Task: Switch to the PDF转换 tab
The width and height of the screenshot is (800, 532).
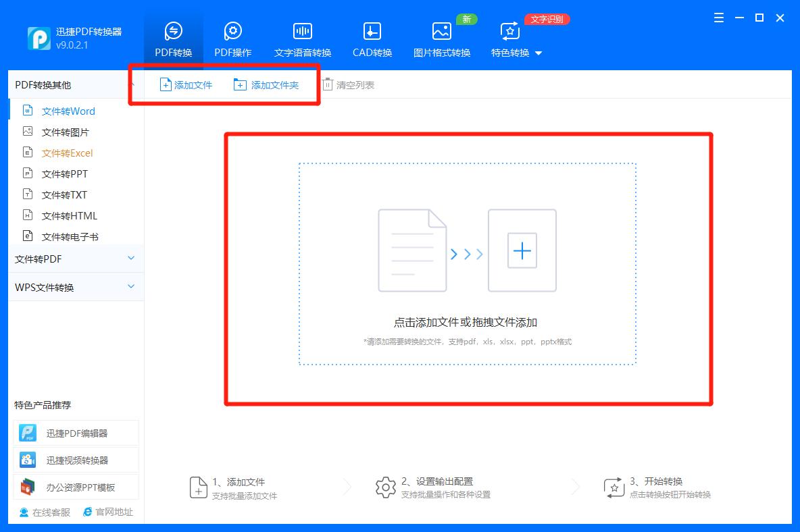Action: (x=173, y=38)
